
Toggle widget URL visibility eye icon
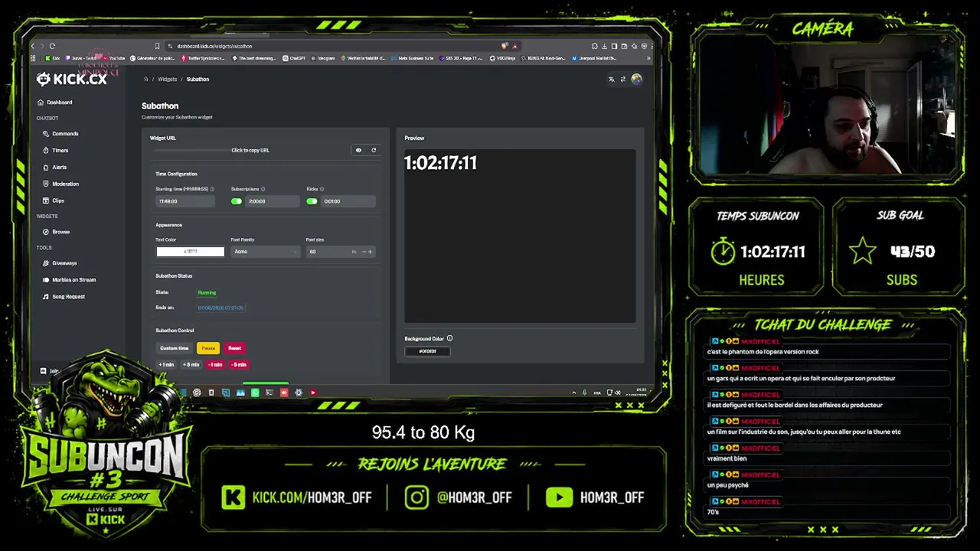coord(358,150)
